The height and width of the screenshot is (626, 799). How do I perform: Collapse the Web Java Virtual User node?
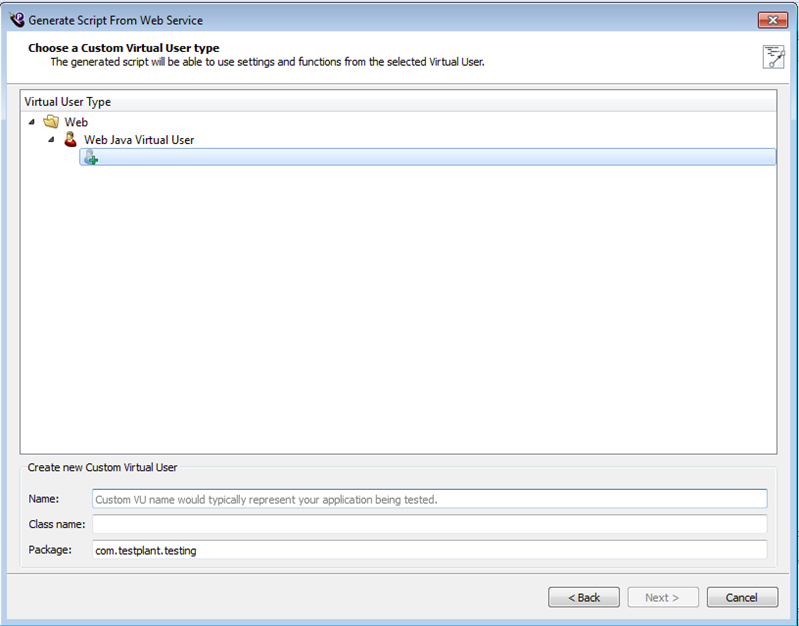tap(51, 140)
